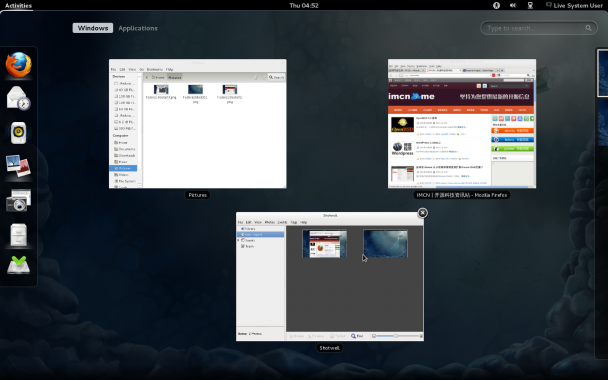The image size is (608, 380).
Task: Select Documents in Pictures window sidebar
Action: click(124, 149)
